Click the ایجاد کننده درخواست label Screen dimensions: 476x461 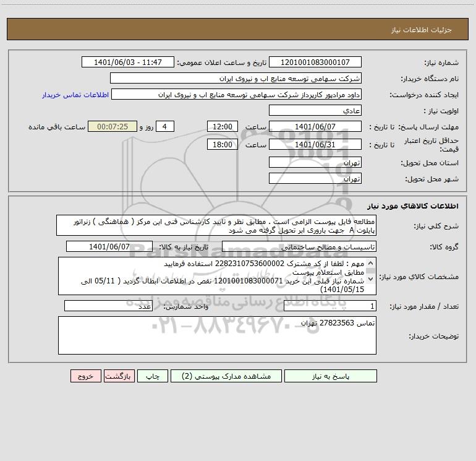[424, 95]
